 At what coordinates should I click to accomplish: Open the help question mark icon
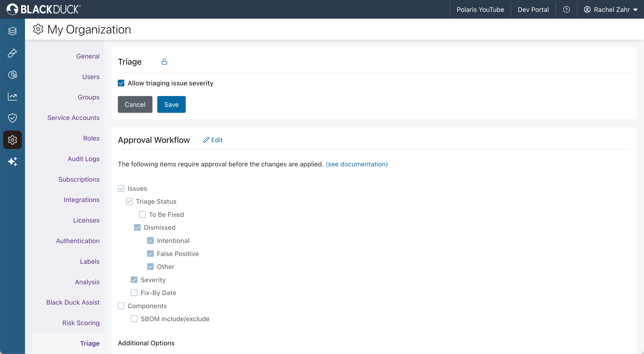pyautogui.click(x=566, y=10)
